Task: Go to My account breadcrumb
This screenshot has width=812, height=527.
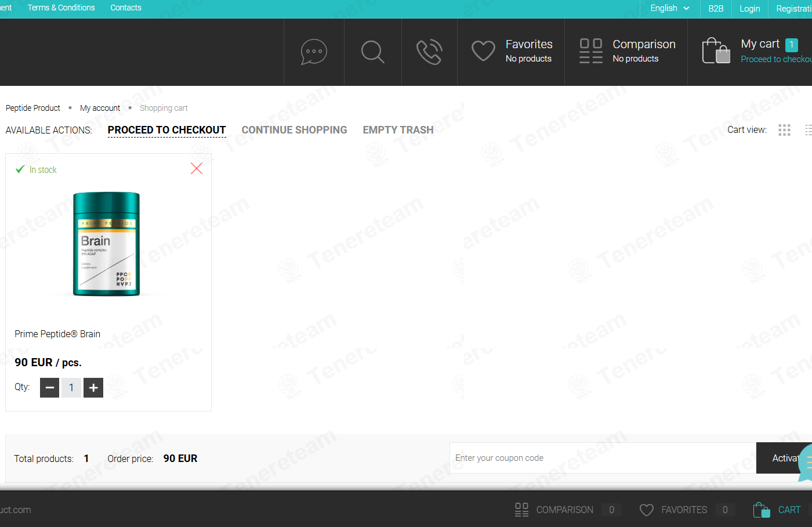Action: tap(100, 108)
